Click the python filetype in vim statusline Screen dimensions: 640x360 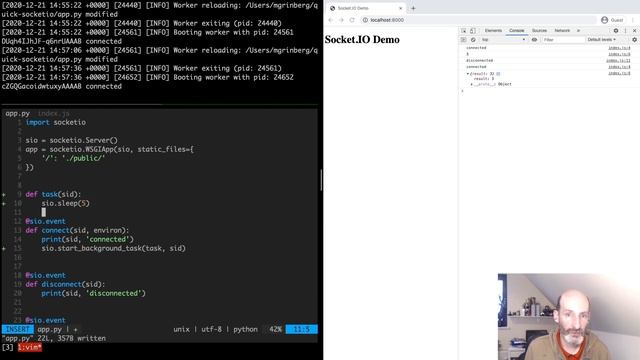point(245,329)
